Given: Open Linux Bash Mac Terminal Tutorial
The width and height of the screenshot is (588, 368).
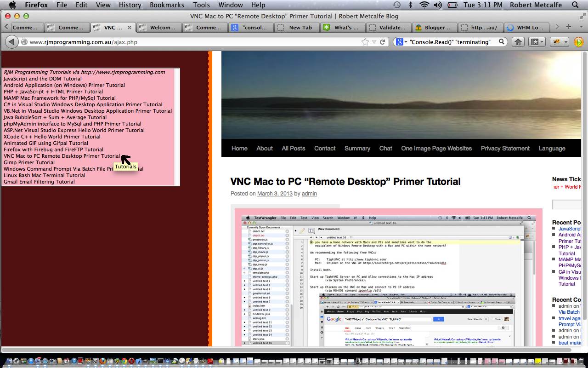Looking at the screenshot, I should tap(45, 175).
